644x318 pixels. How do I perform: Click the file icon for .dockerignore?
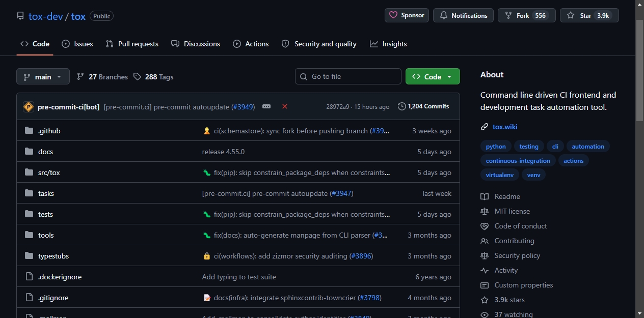click(x=29, y=277)
